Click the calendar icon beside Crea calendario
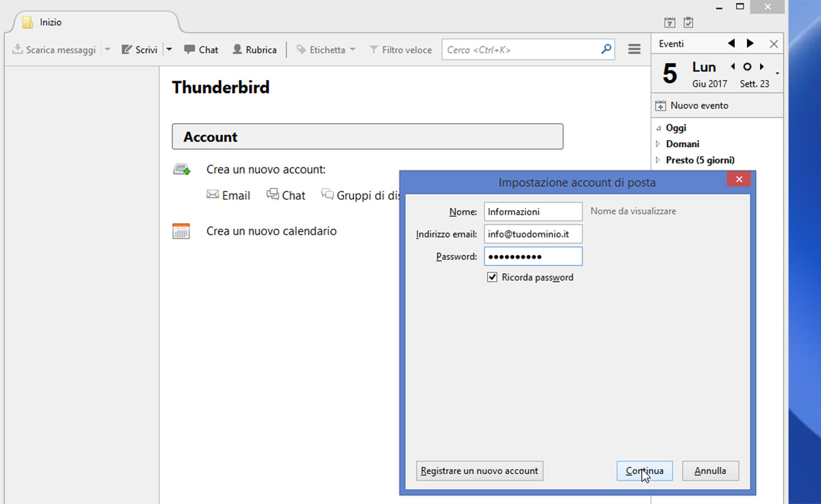The width and height of the screenshot is (821, 504). pos(181,231)
